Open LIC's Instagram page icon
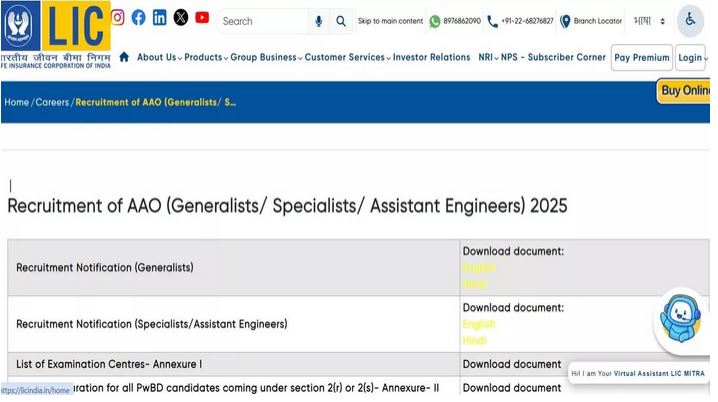 click(117, 17)
